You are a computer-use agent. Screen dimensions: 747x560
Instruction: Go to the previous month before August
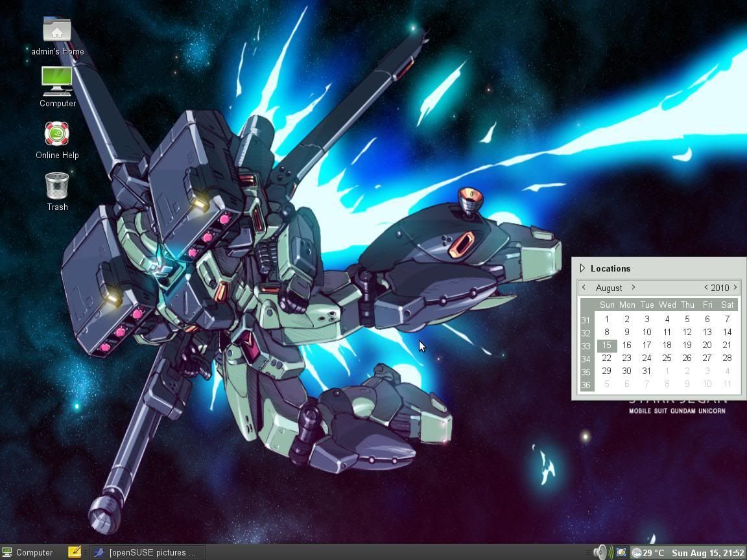click(584, 288)
